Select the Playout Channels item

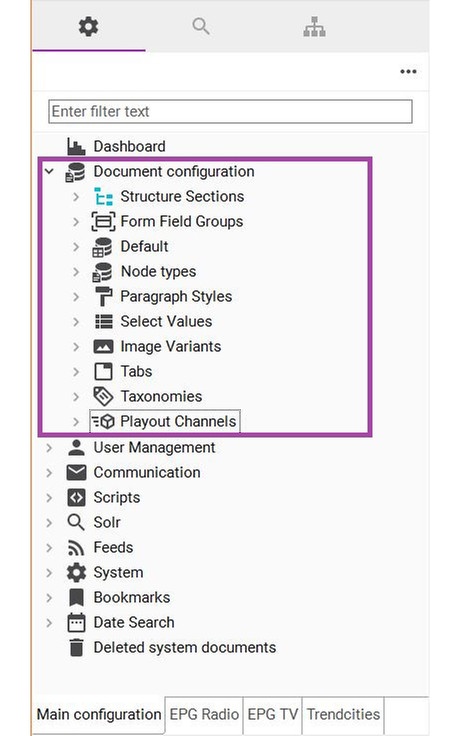pyautogui.click(x=165, y=422)
